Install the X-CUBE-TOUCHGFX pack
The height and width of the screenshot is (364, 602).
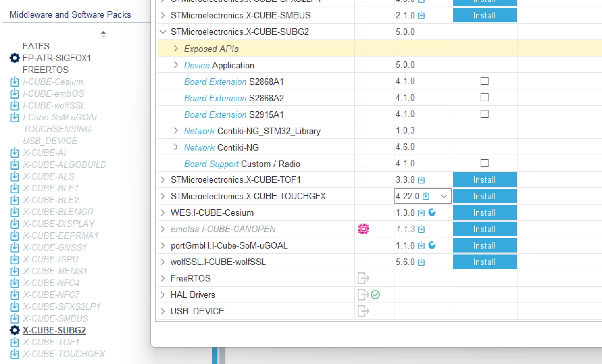(x=485, y=196)
